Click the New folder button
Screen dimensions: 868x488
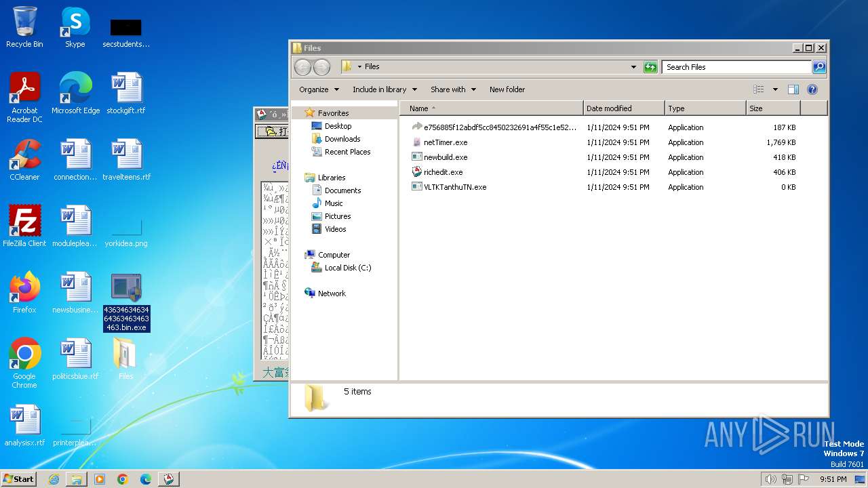pos(507,89)
